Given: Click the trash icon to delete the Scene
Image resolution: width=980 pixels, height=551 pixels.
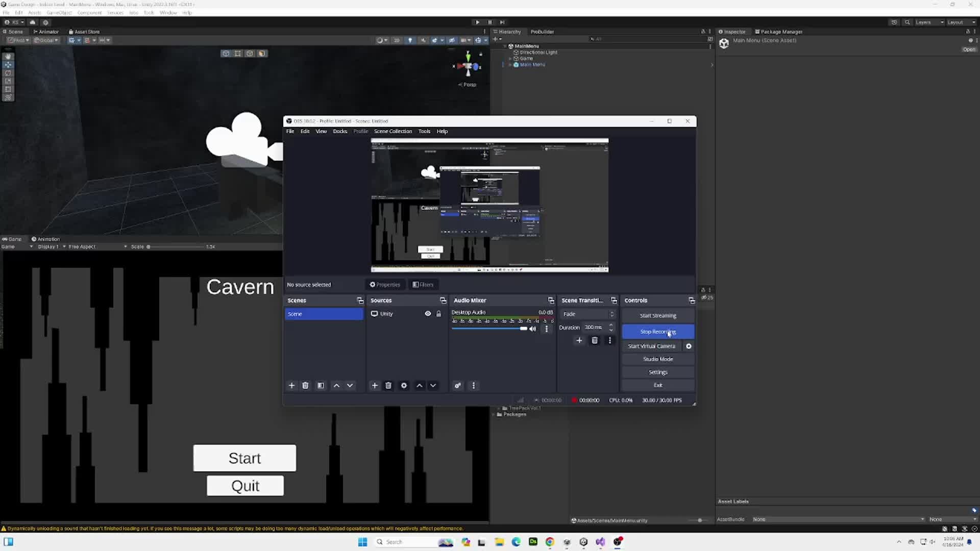Looking at the screenshot, I should (305, 386).
